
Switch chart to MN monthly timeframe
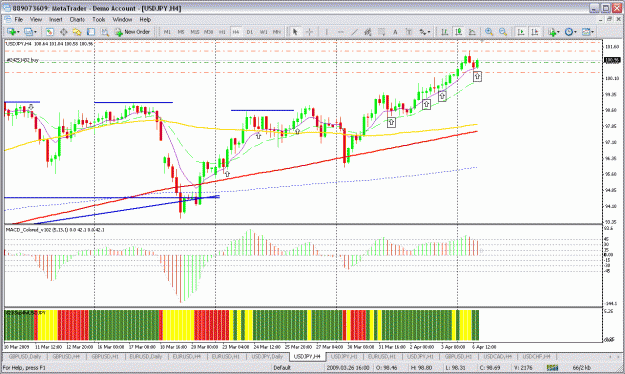pyautogui.click(x=277, y=32)
